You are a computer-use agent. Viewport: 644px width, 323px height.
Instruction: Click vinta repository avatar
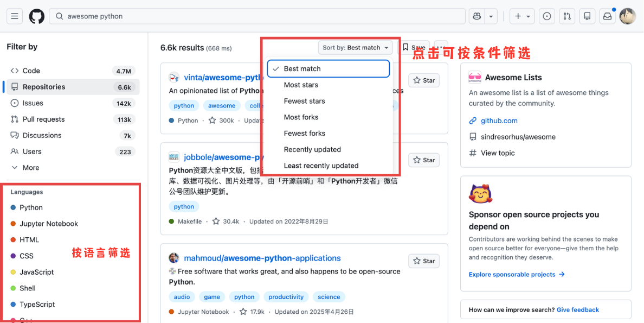click(173, 77)
